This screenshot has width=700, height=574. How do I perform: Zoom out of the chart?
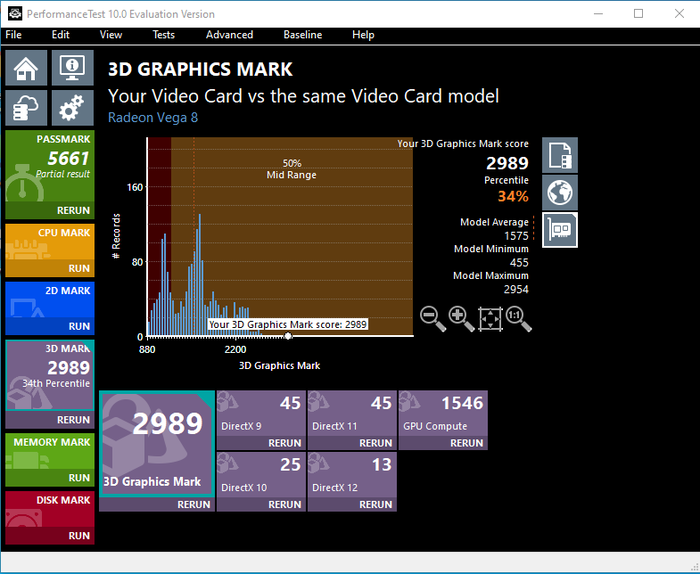pyautogui.click(x=433, y=319)
